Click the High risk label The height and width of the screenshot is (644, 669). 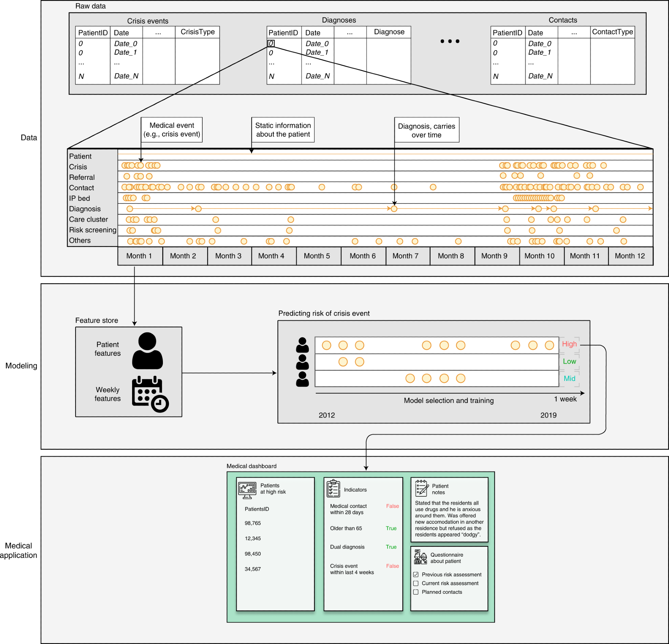pyautogui.click(x=569, y=344)
